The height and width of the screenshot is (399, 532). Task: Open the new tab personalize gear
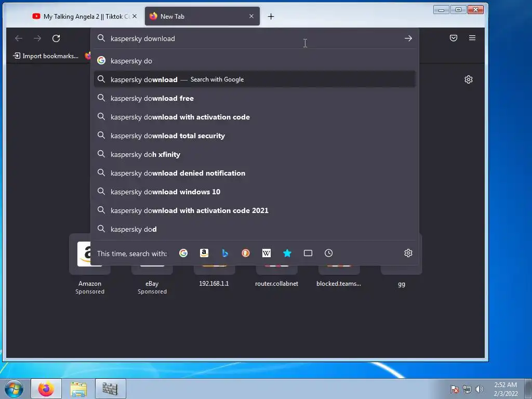[x=469, y=79]
